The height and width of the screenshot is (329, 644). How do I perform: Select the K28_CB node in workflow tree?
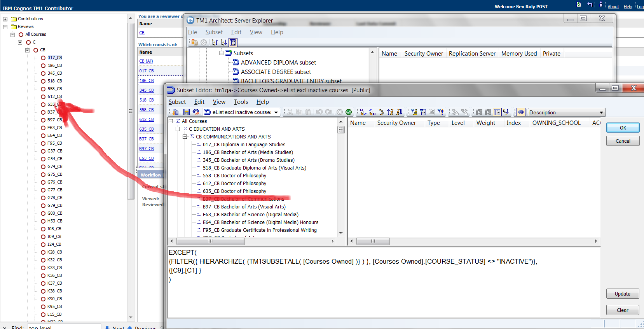coord(54,252)
